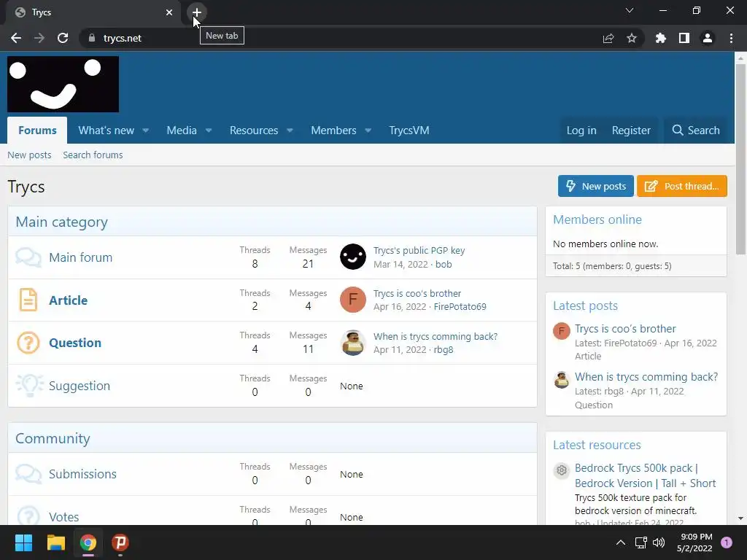Open the Main forum link
747x560 pixels.
coord(80,257)
